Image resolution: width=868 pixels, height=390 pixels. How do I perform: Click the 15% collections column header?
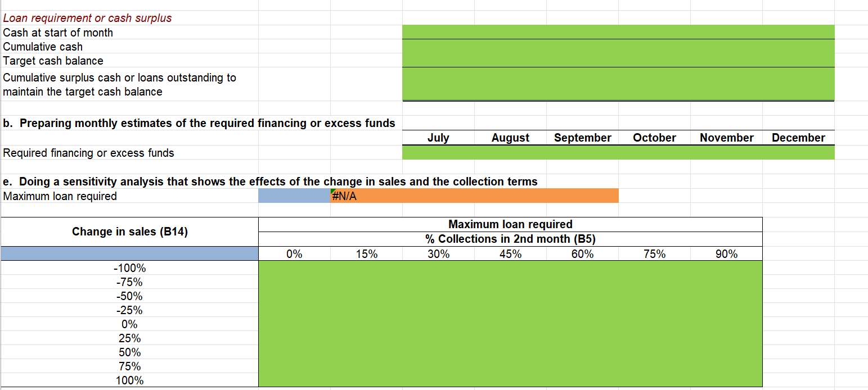coord(366,254)
